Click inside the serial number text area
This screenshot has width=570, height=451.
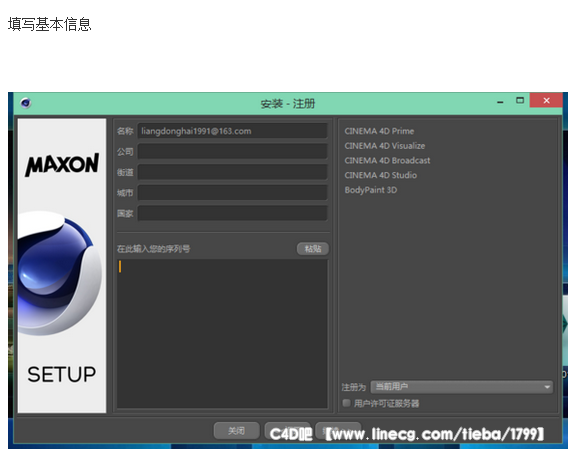pyautogui.click(x=222, y=334)
